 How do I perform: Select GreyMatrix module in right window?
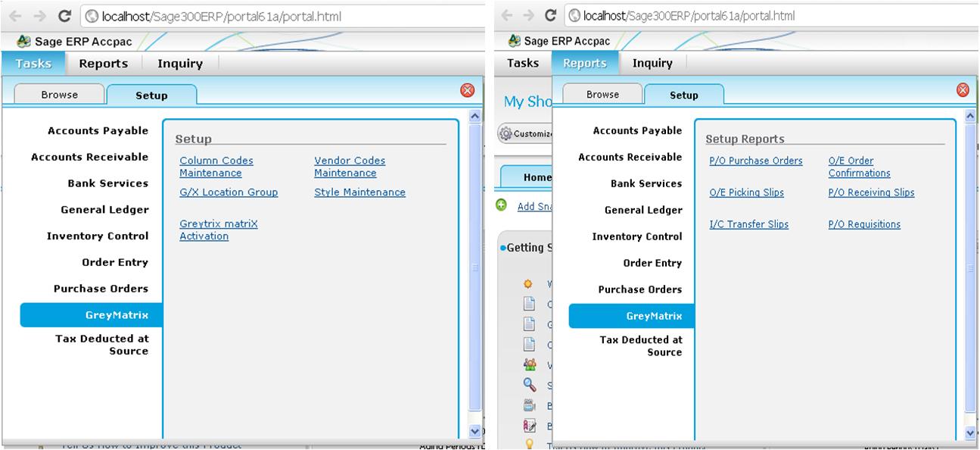coord(632,316)
